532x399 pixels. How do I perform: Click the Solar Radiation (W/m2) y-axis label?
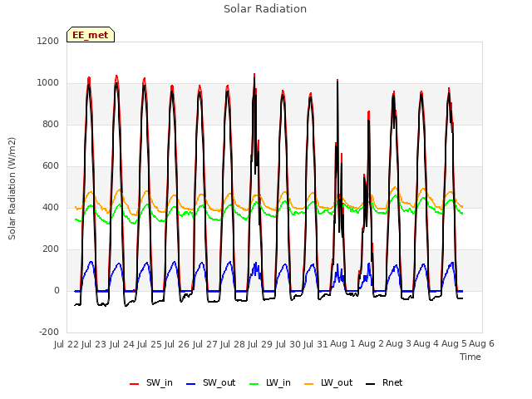[12, 189]
